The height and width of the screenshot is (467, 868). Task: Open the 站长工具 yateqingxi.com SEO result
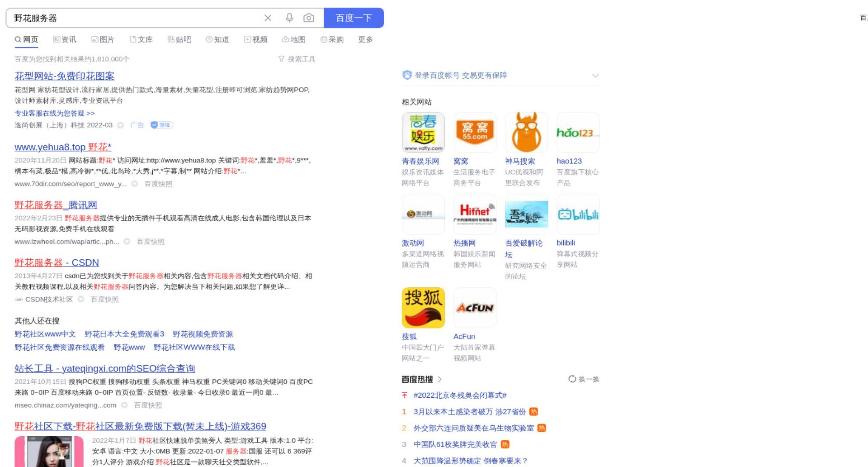click(105, 368)
